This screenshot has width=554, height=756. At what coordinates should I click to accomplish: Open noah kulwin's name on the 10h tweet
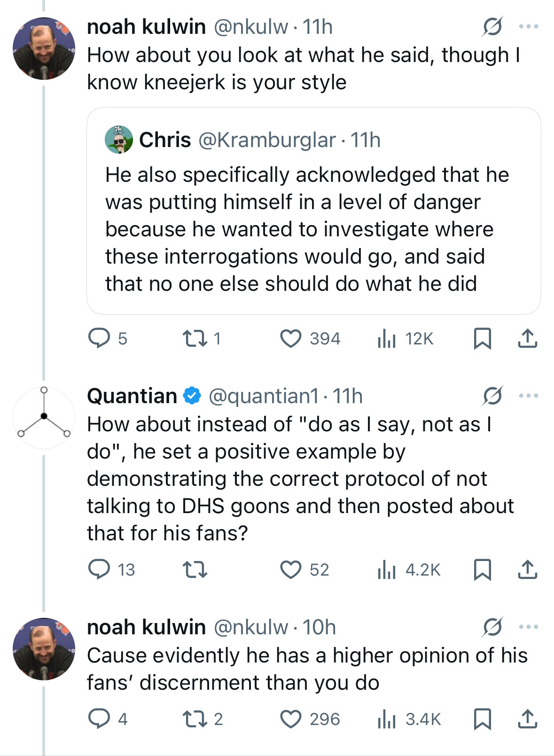146,627
